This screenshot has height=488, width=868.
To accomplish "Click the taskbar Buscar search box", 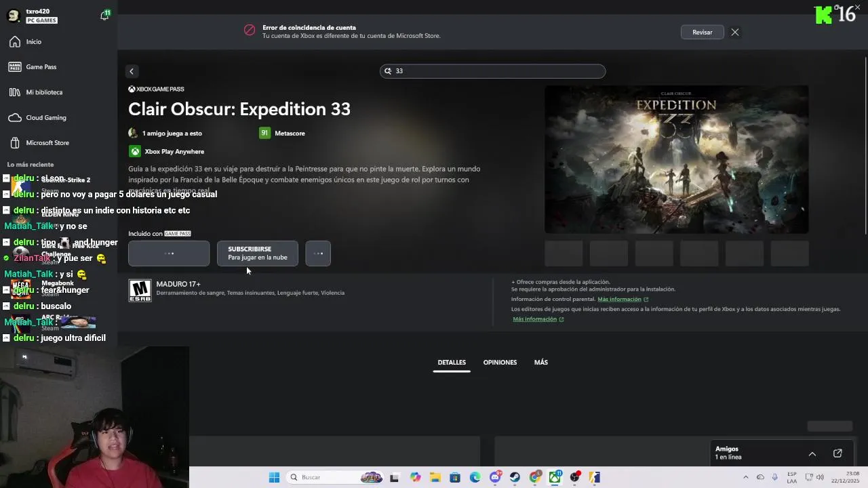I will coord(336,477).
